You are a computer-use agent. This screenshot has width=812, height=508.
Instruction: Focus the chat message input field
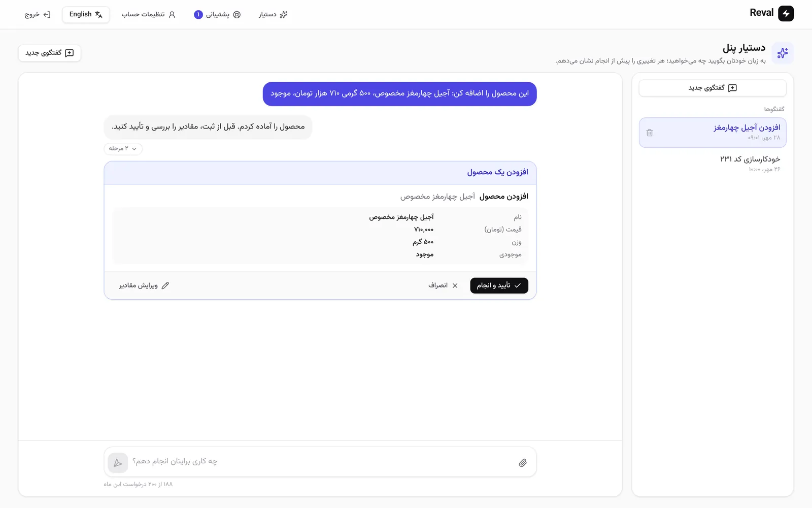click(x=320, y=462)
